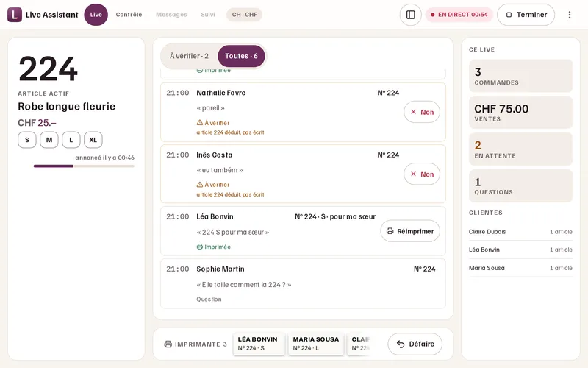Click the 1 QUESTIONS stat card
The image size is (588, 368).
point(520,186)
